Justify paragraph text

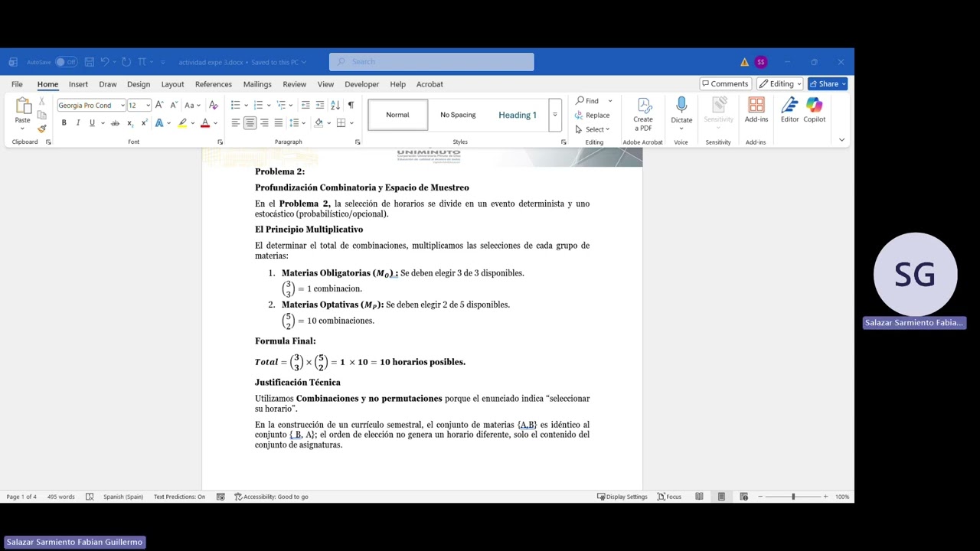point(279,122)
